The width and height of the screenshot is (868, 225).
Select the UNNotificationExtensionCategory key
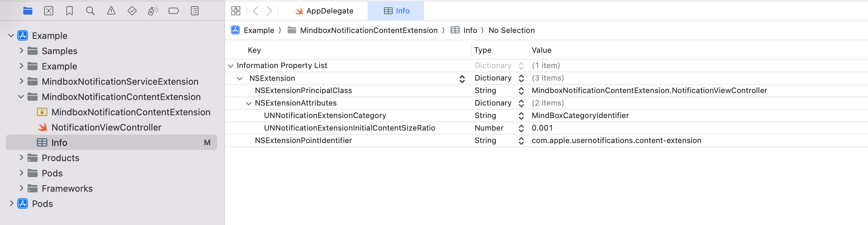(325, 116)
